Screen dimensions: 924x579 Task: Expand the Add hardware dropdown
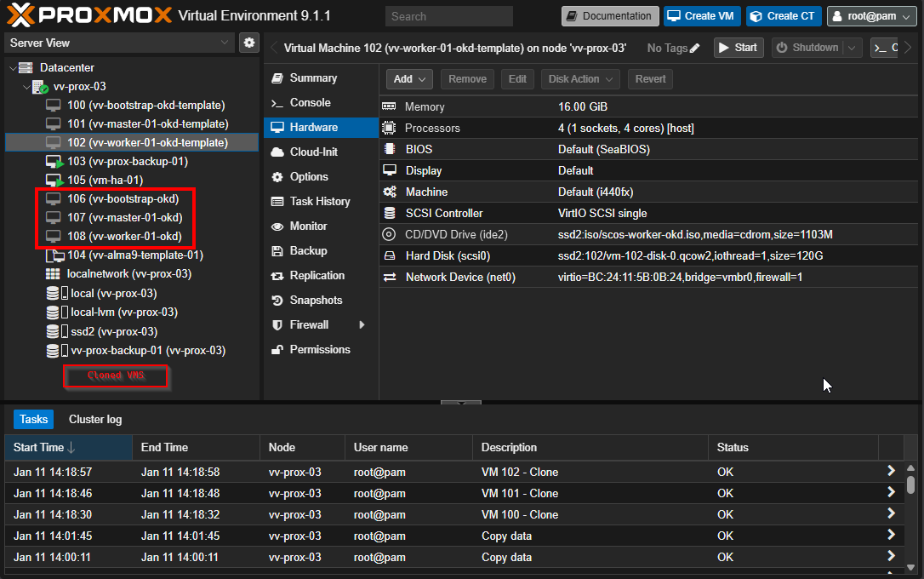point(410,79)
